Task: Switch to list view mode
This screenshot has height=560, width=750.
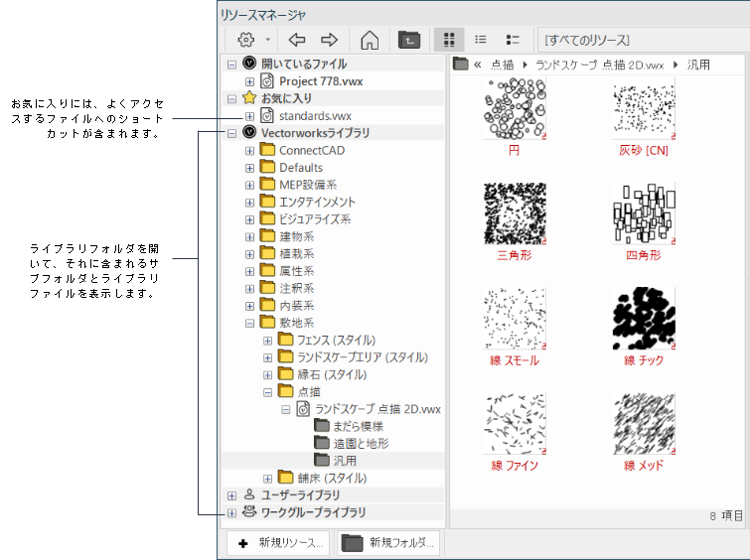Action: 481,40
